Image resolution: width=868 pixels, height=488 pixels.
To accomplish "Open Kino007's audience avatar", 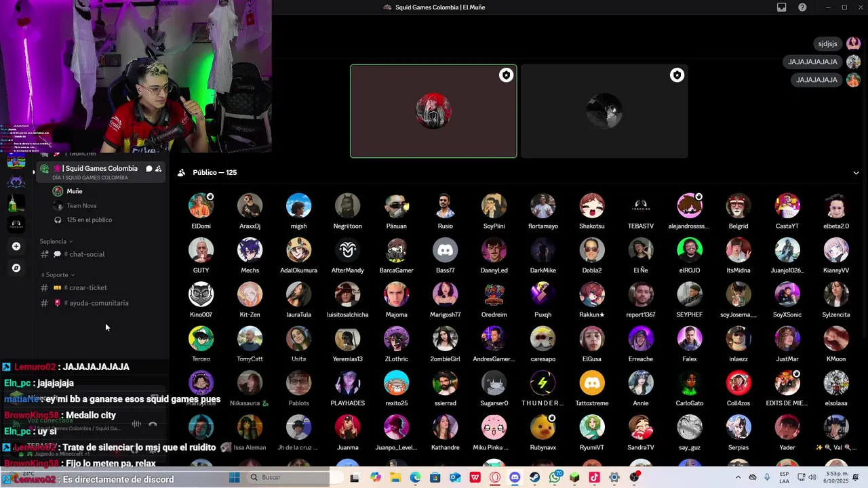I will click(201, 295).
